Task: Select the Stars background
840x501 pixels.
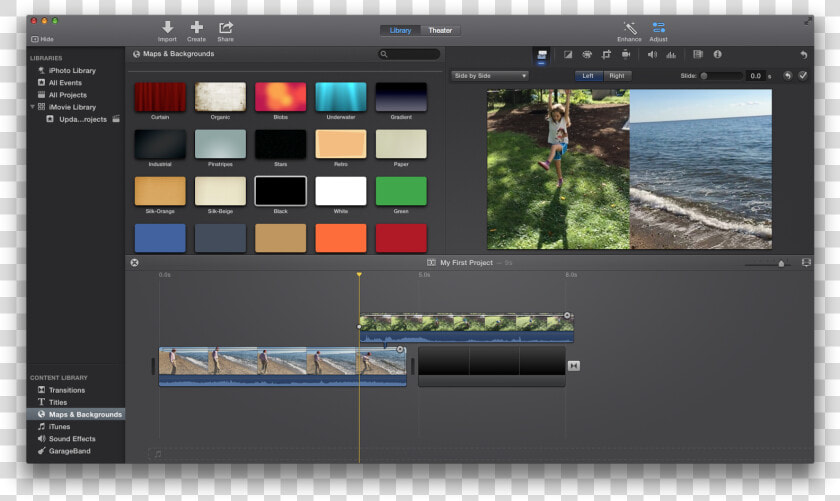Action: (x=280, y=144)
